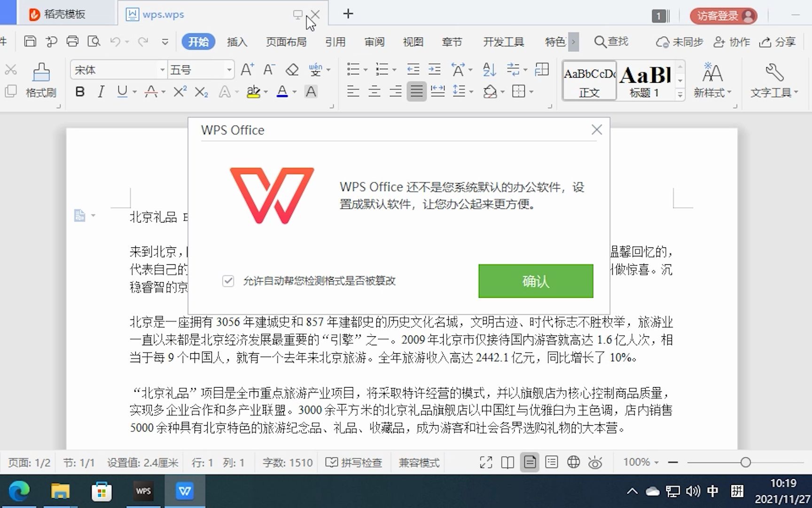Apply highlight color to text

253,92
